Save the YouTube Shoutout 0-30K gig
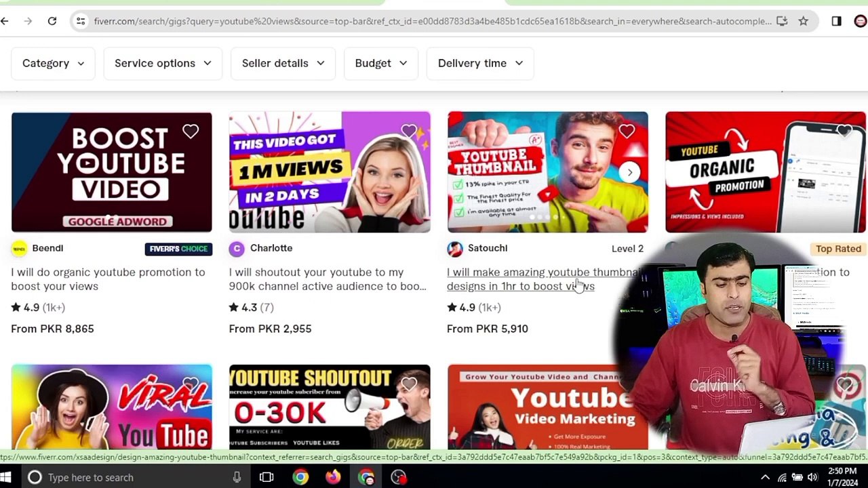Image resolution: width=868 pixels, height=488 pixels. tap(409, 385)
